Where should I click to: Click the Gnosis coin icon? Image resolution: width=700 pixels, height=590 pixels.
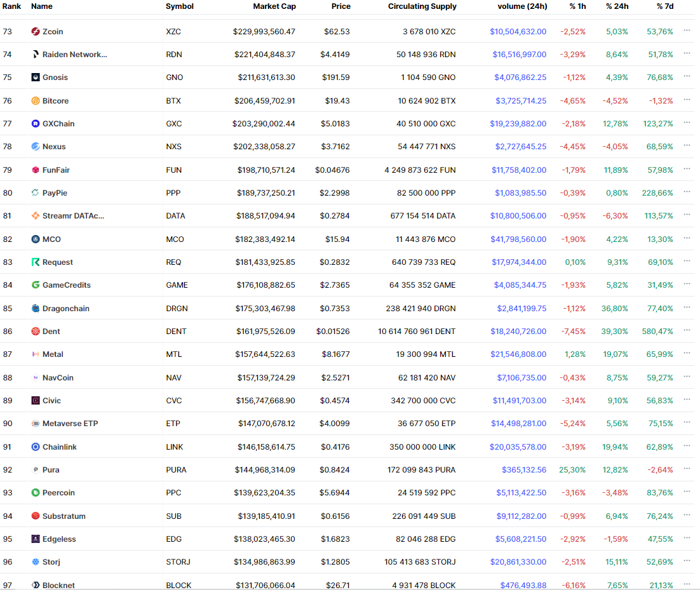coord(36,77)
